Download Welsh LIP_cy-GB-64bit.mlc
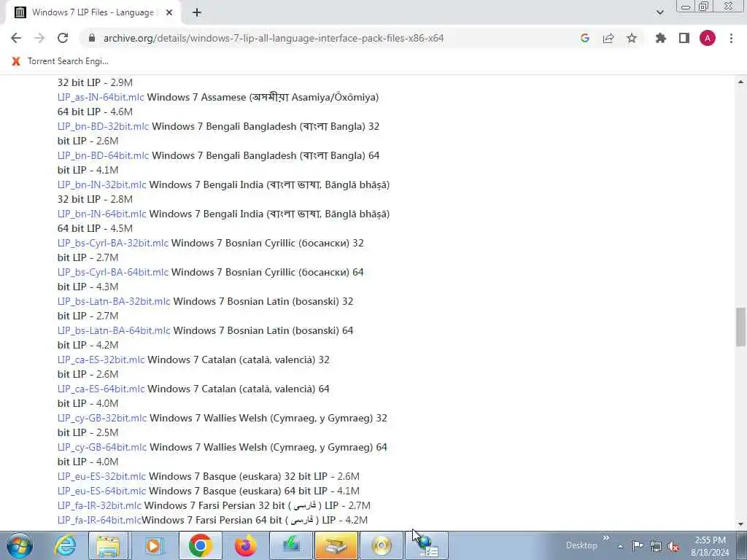This screenshot has height=560, width=747. pos(102,447)
